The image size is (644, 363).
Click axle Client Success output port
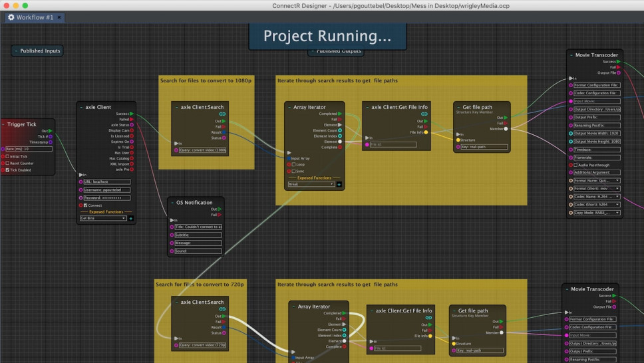pos(132,114)
